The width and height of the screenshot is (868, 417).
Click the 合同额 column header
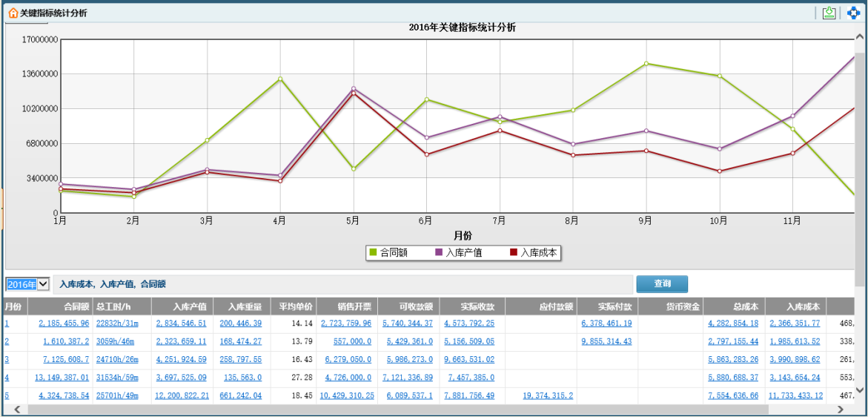[76, 306]
